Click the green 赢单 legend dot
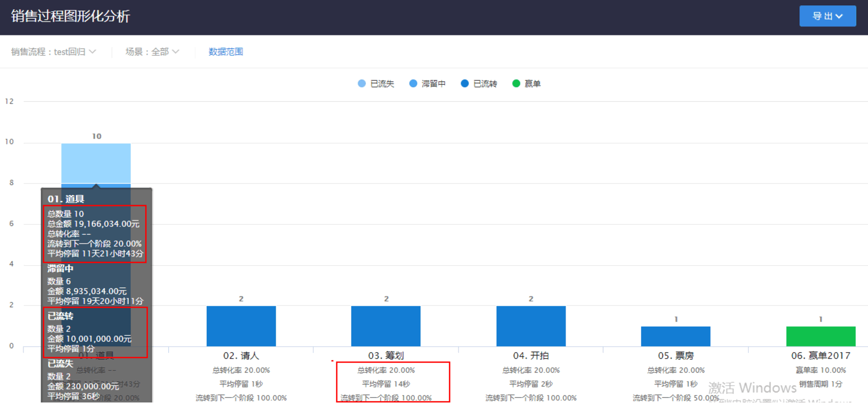The width and height of the screenshot is (868, 407). click(516, 83)
